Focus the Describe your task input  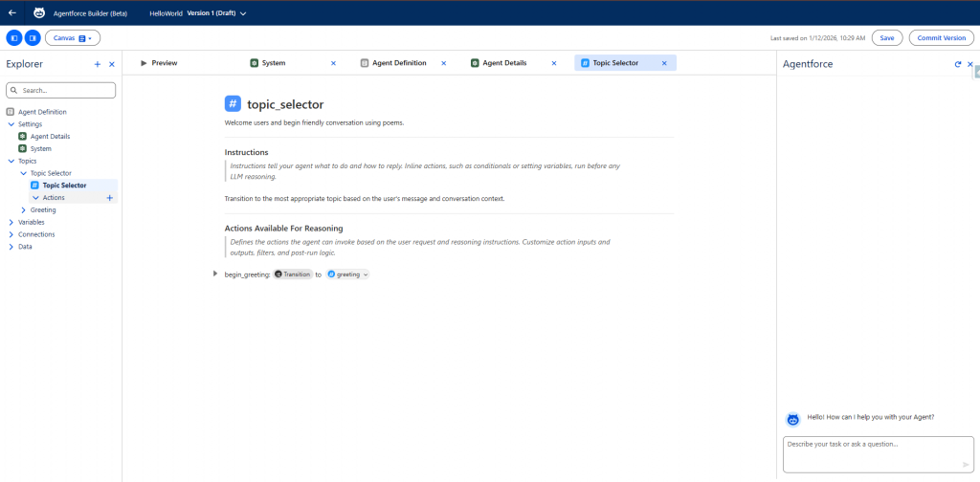(x=879, y=454)
